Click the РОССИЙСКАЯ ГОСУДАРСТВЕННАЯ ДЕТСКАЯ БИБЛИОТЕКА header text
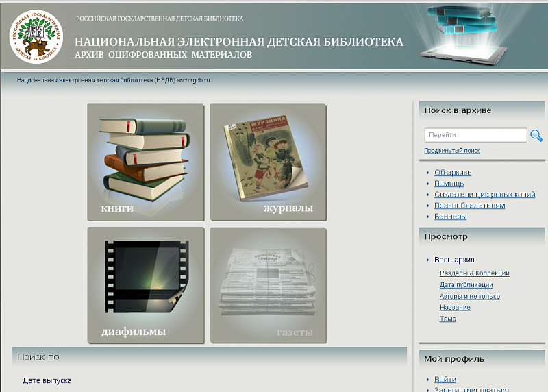 [160, 19]
